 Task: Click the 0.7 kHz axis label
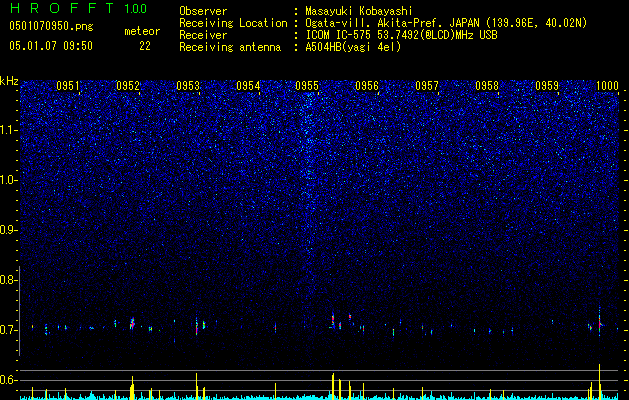9,330
